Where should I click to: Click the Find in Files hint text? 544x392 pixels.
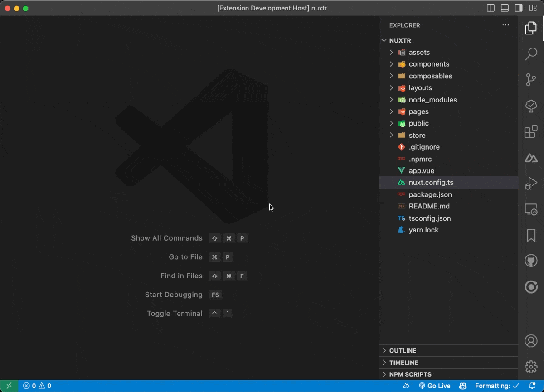pos(181,276)
